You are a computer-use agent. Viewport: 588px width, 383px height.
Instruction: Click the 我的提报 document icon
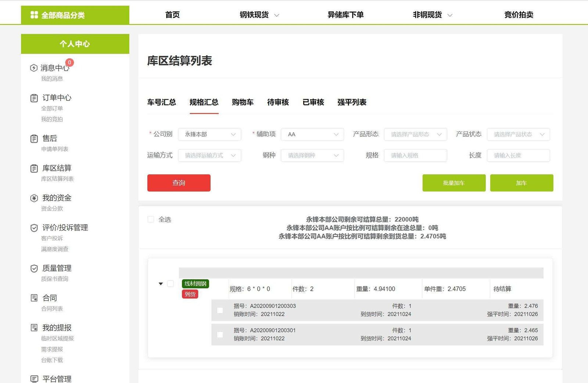pyautogui.click(x=34, y=327)
